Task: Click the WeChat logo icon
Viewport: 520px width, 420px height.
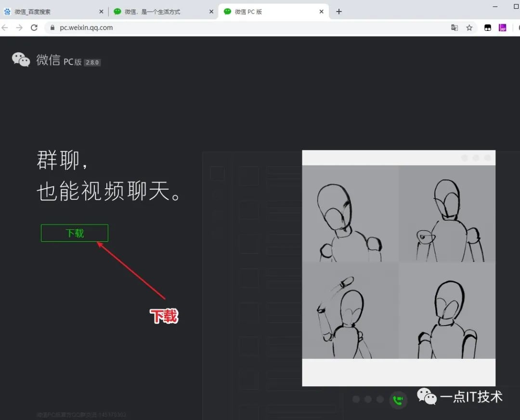Action: tap(20, 59)
